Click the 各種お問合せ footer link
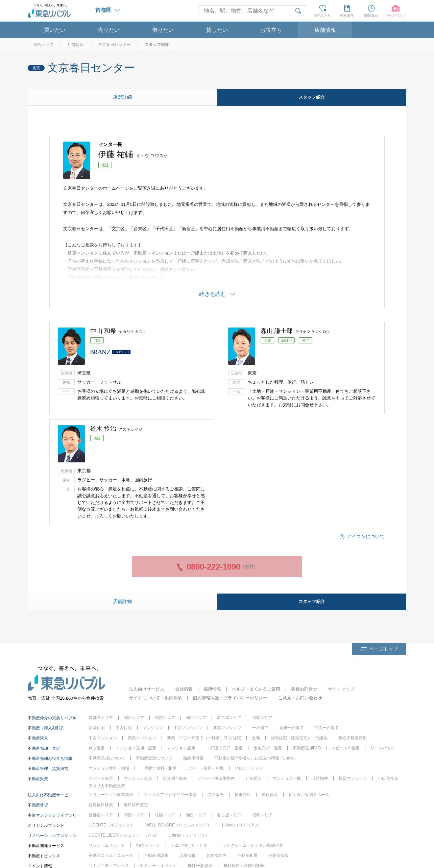Image resolution: width=434 pixels, height=868 pixels. tap(304, 689)
